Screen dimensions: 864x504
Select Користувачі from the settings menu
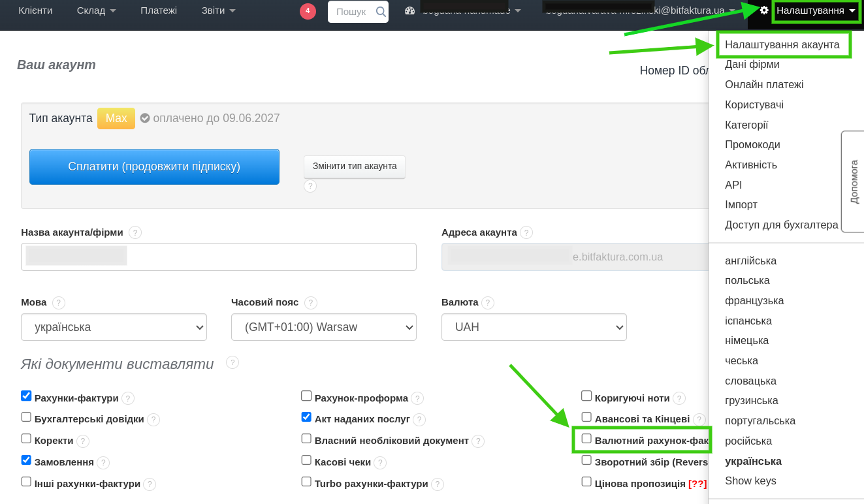(x=754, y=105)
